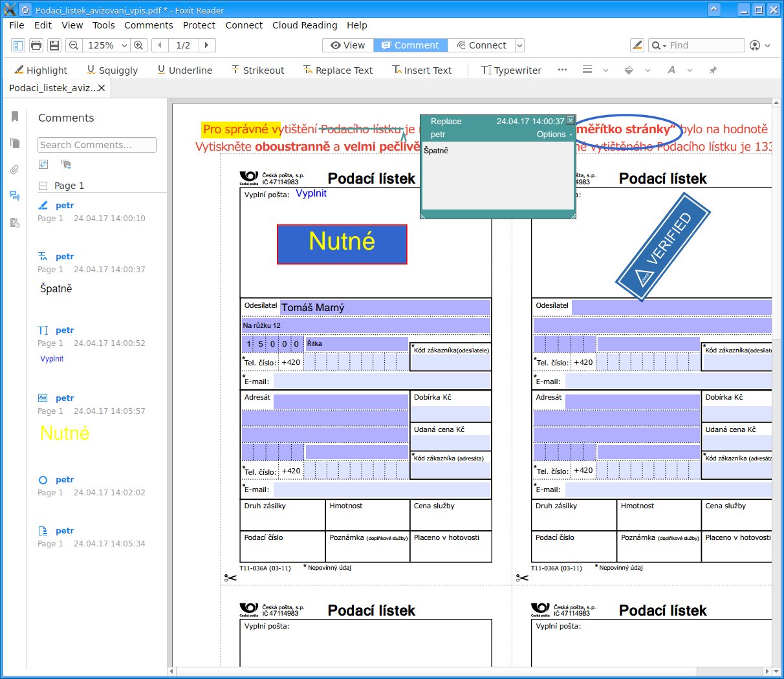
Task: Select the text box comment from 14:05:57
Action: click(x=97, y=418)
